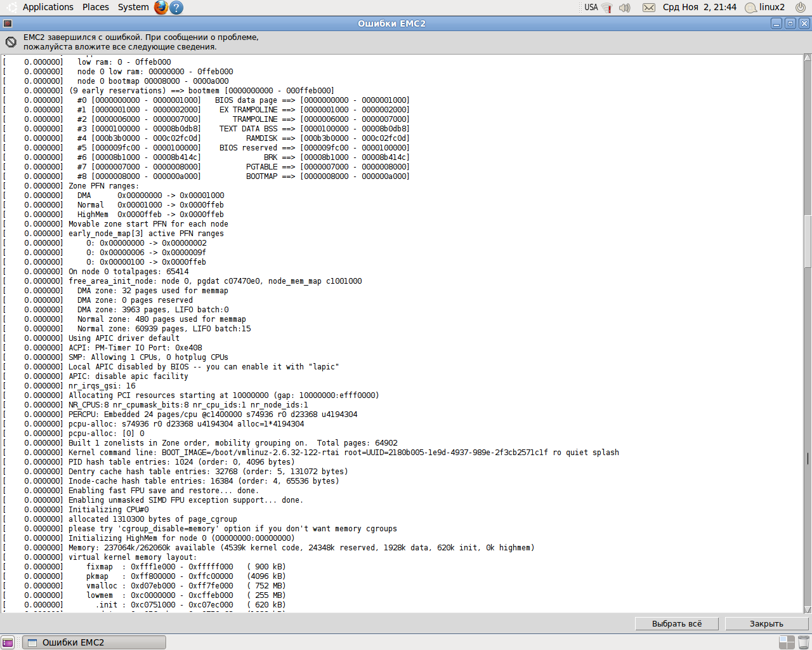Click the line 'Zone PFN ranges:'
This screenshot has height=650, width=812.
point(103,186)
